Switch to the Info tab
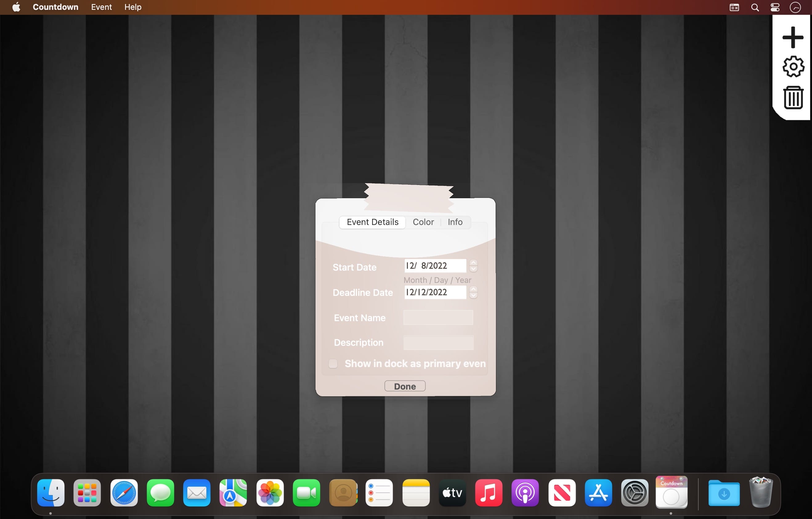 tap(455, 222)
